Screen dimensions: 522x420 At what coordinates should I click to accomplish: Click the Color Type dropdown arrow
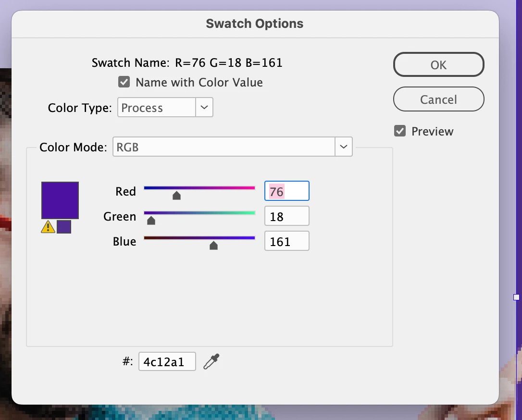204,108
